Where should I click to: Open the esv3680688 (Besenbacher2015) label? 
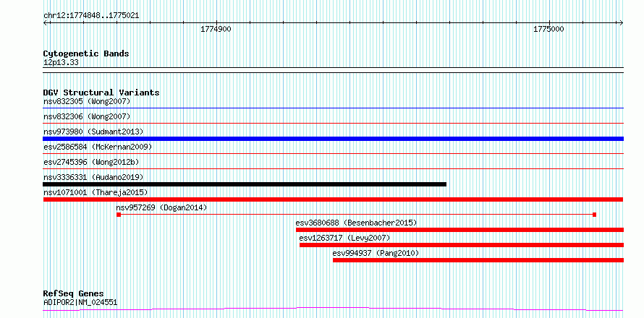point(357,223)
